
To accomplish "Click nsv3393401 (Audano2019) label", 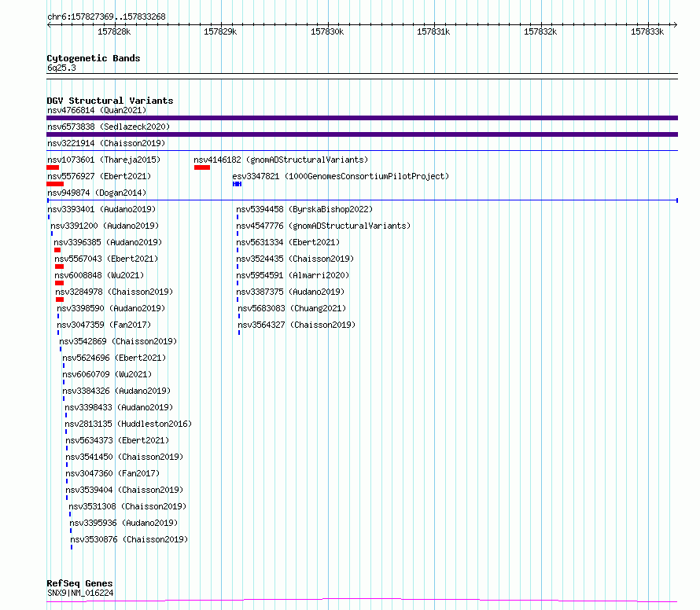I will [x=101, y=209].
